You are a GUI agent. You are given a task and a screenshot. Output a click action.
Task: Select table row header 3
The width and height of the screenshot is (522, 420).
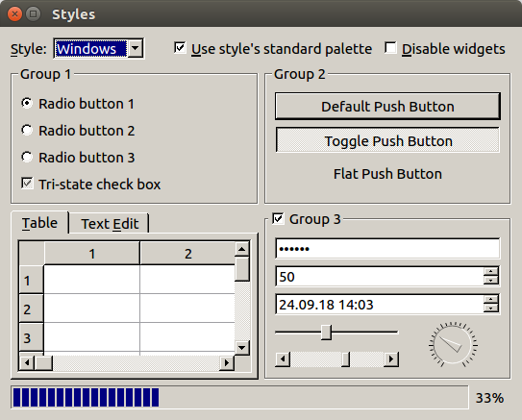pos(32,336)
